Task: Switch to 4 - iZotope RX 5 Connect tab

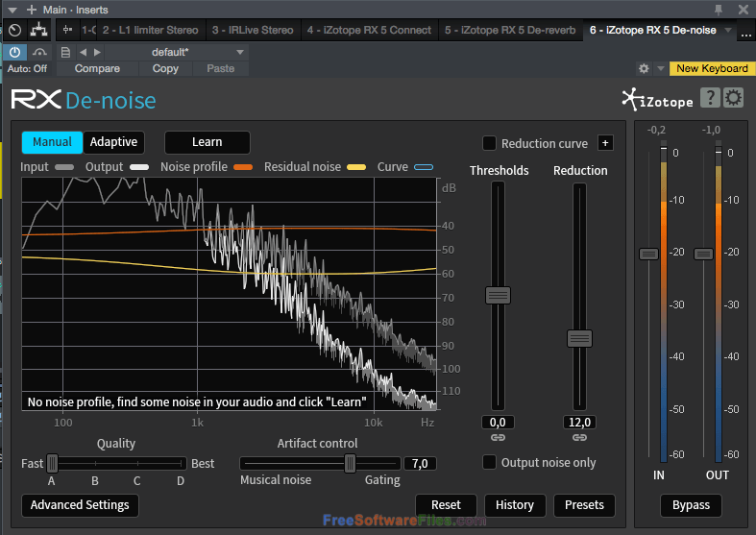Action: click(369, 30)
